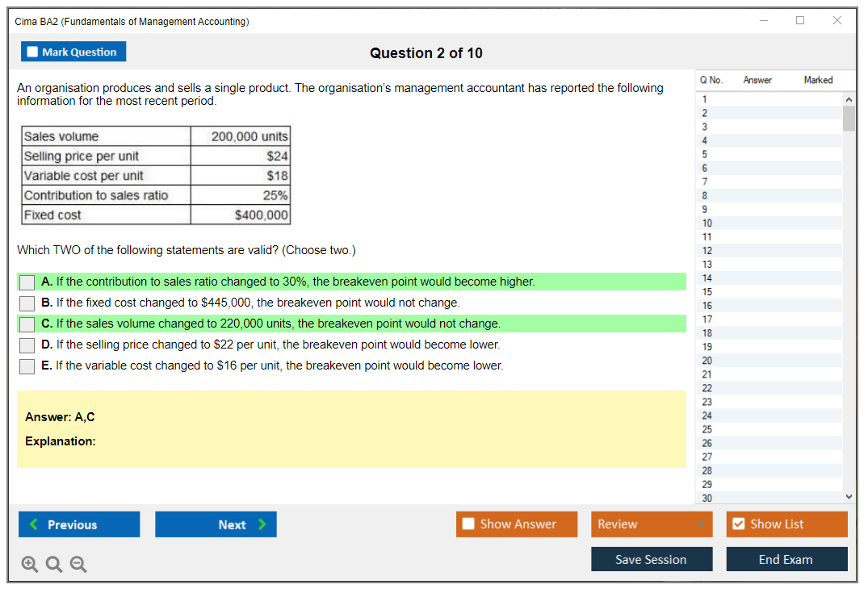Select answer option C checkbox
The image size is (868, 593).
[27, 324]
